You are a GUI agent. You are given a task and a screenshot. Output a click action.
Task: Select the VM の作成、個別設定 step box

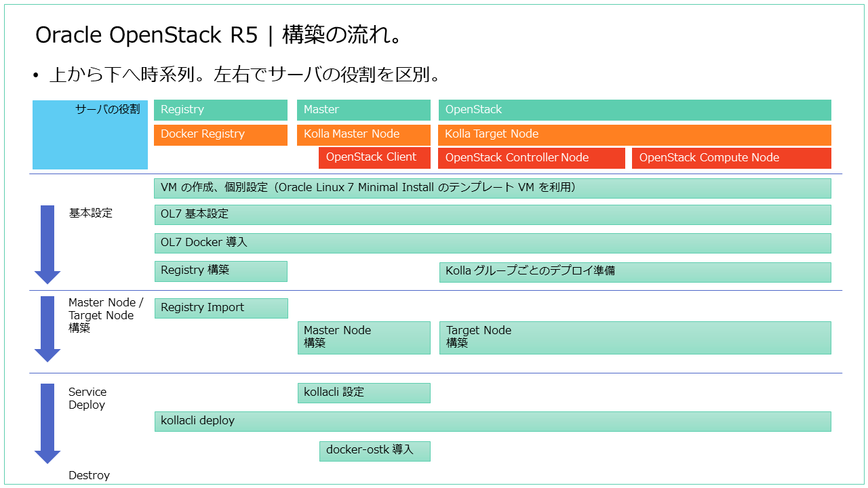point(492,188)
